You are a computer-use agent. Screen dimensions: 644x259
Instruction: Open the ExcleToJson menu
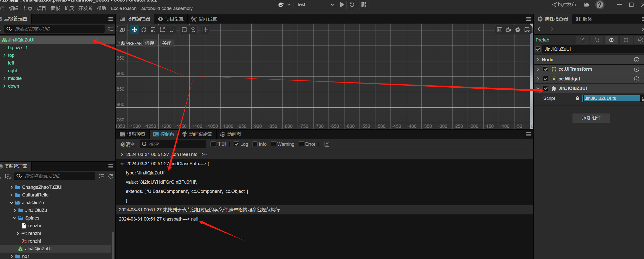pos(124,8)
